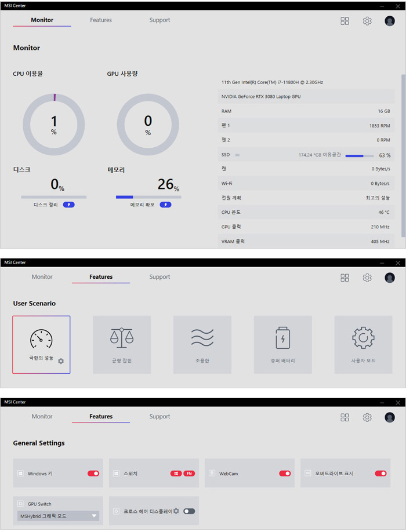Enable the 크로스 헤어 디스플레이 toggle
The image size is (406, 532).
pyautogui.click(x=189, y=511)
